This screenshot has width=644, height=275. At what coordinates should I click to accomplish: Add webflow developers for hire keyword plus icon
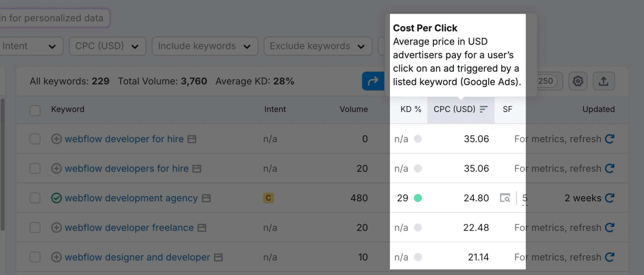[56, 168]
